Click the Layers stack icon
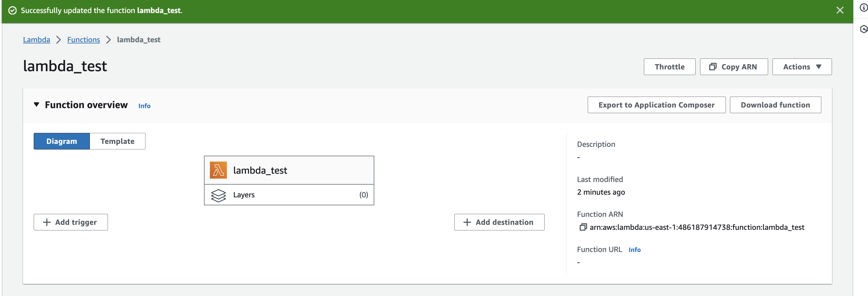Viewport: 868px width, 296px height. [218, 195]
